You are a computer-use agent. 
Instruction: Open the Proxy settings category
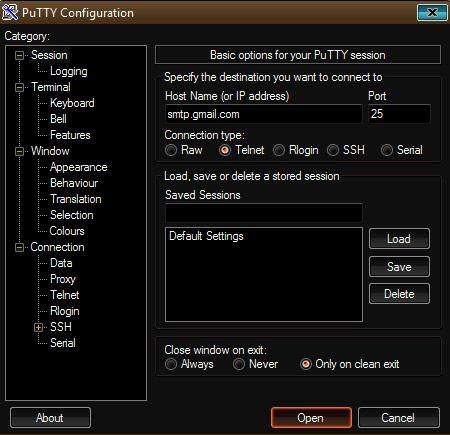[x=63, y=279]
